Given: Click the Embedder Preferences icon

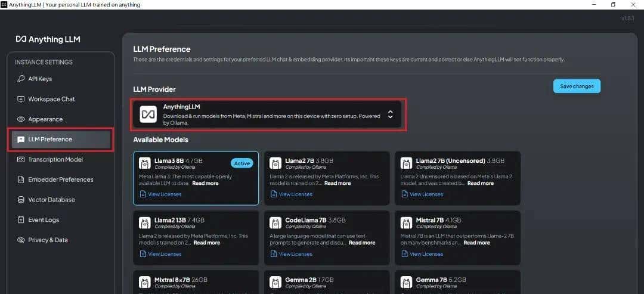Looking at the screenshot, I should pyautogui.click(x=21, y=180).
